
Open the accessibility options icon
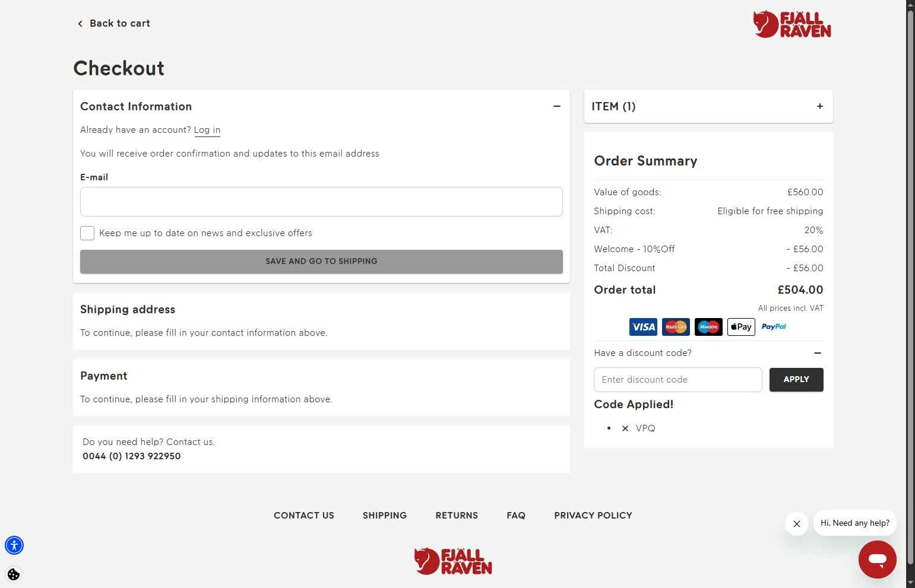click(14, 545)
